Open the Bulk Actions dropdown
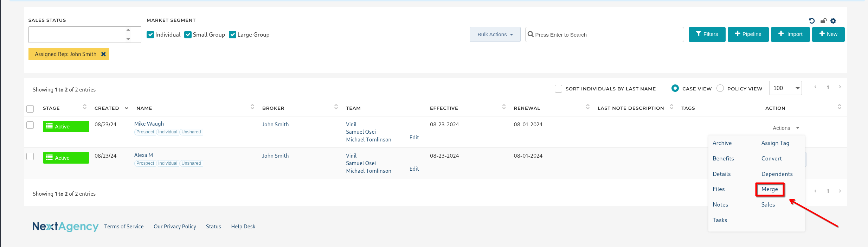The height and width of the screenshot is (247, 868). pos(495,34)
